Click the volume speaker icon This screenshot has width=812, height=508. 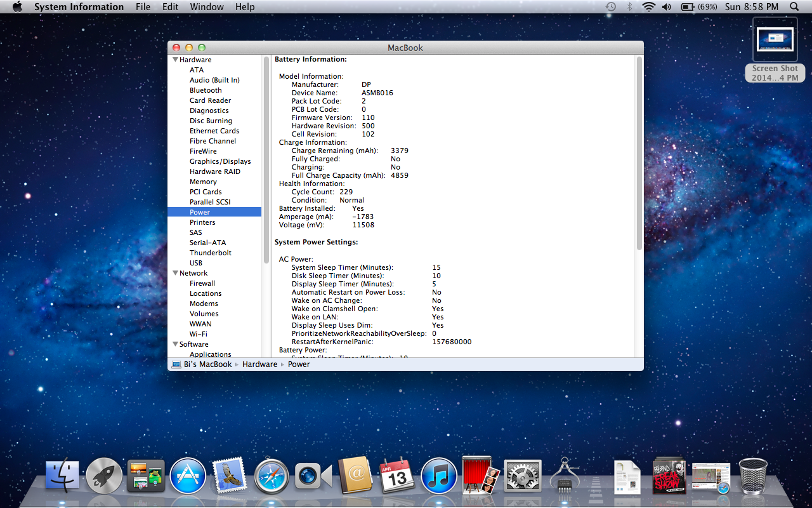coord(667,7)
